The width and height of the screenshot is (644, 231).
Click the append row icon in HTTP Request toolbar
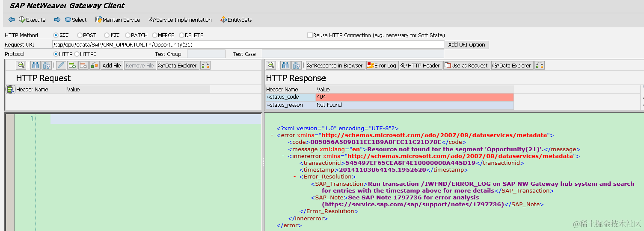point(72,65)
